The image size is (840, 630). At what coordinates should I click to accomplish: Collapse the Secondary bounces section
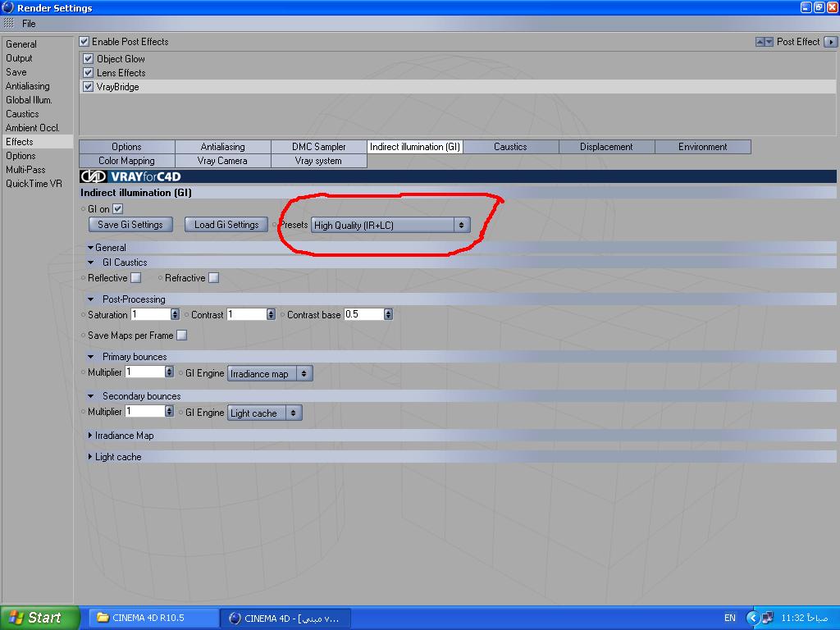point(90,396)
